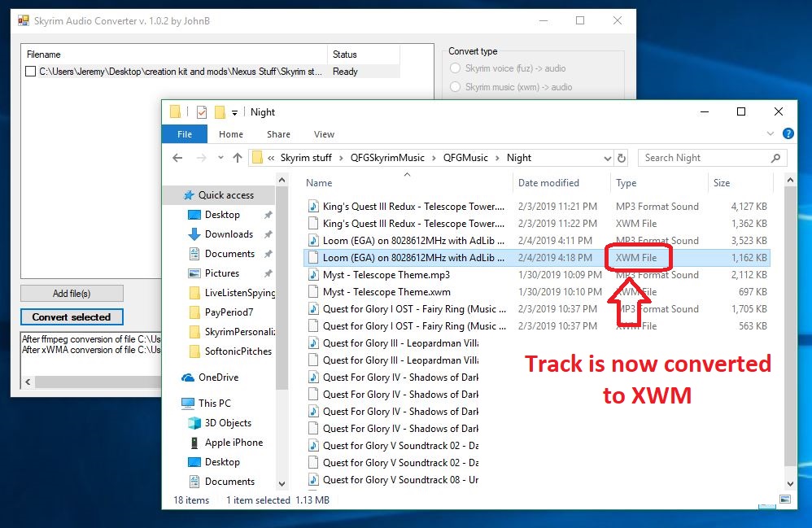
Task: Click the Add file(s) button
Action: [72, 294]
